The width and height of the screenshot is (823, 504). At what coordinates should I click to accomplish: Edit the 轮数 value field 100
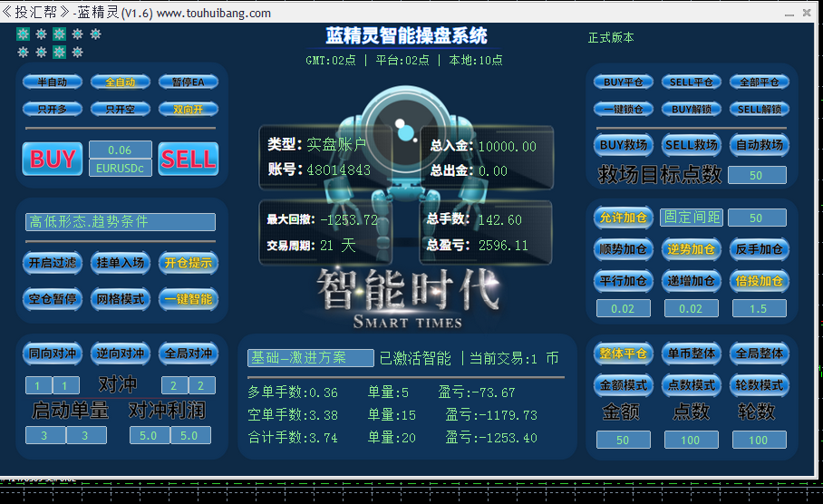tap(759, 440)
